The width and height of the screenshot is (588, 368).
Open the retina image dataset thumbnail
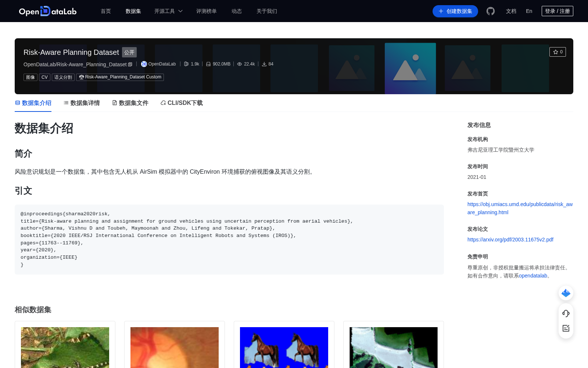coord(175,347)
